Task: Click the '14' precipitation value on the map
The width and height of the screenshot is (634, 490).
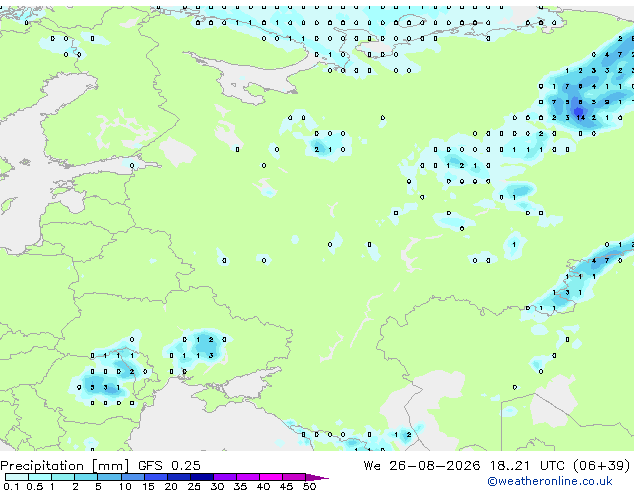Action: (x=581, y=118)
